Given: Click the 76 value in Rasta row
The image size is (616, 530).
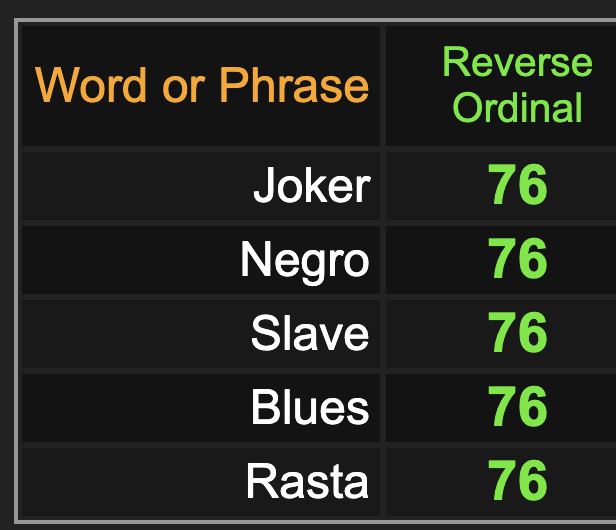Looking at the screenshot, I should (518, 480).
